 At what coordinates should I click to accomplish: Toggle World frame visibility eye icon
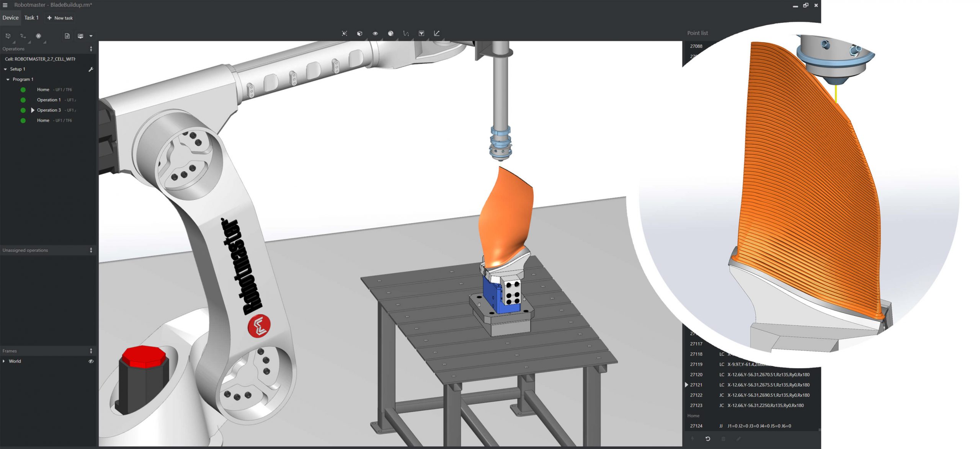(91, 361)
